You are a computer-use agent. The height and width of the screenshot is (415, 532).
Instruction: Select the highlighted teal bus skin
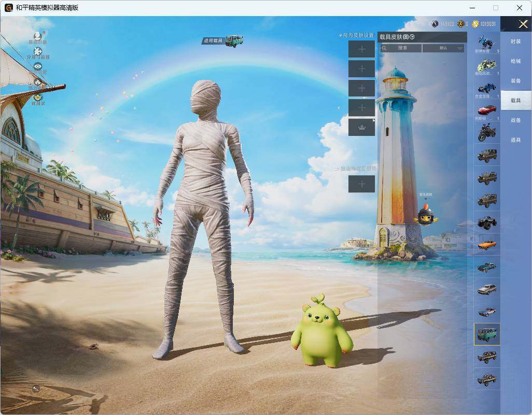[487, 334]
